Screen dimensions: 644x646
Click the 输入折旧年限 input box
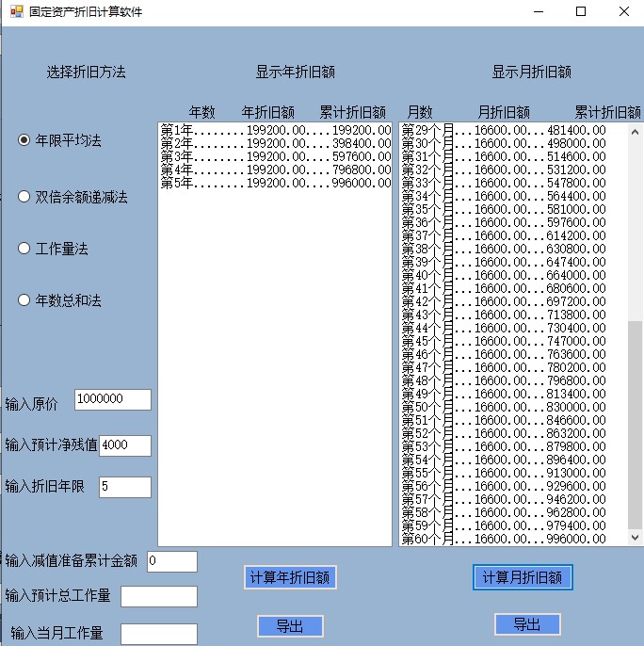[125, 487]
